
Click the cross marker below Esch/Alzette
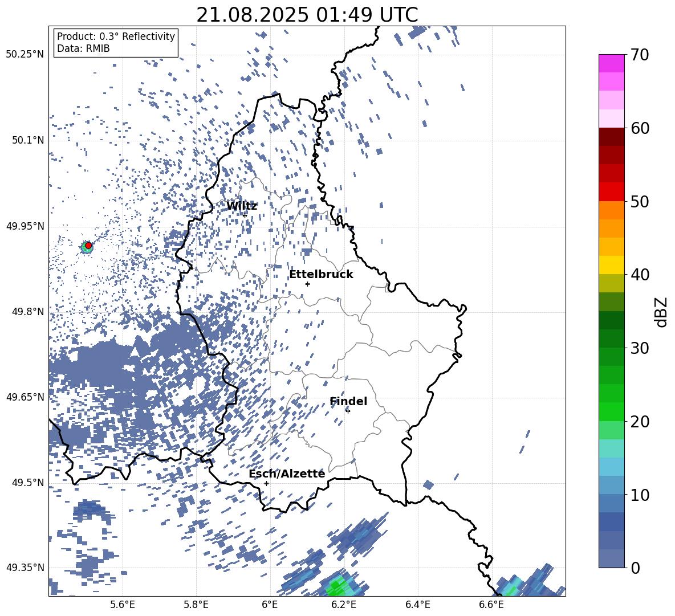click(x=266, y=483)
